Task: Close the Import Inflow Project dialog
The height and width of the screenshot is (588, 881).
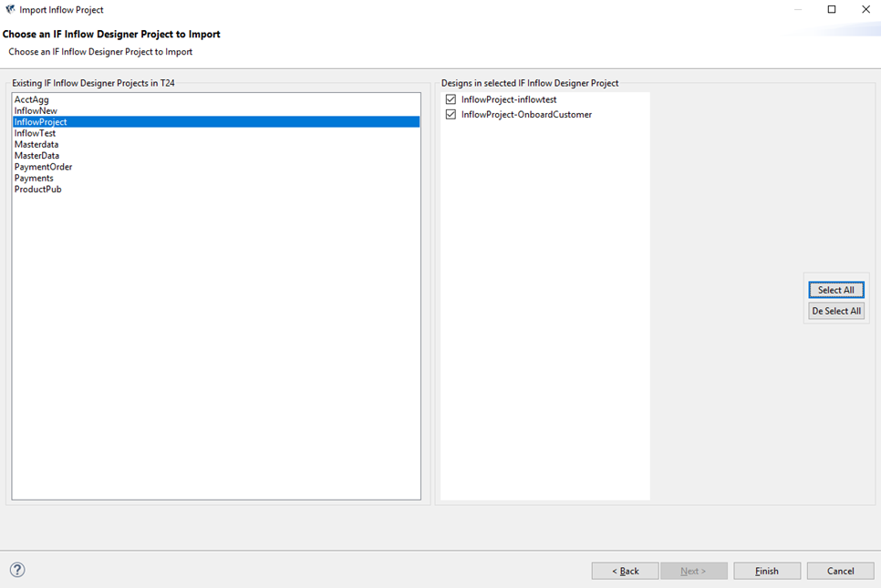Action: (865, 10)
